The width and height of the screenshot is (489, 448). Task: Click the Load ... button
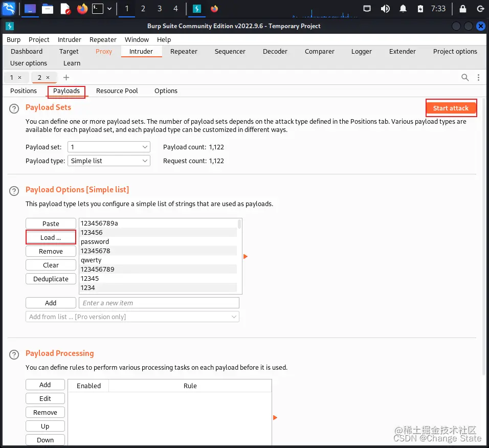click(51, 238)
